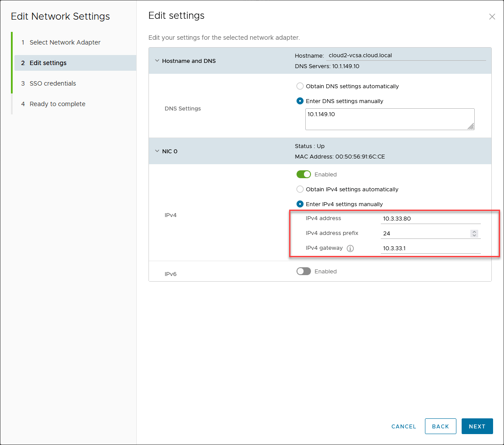
Task: Go to step 1 Select Network Adapter
Action: 65,42
